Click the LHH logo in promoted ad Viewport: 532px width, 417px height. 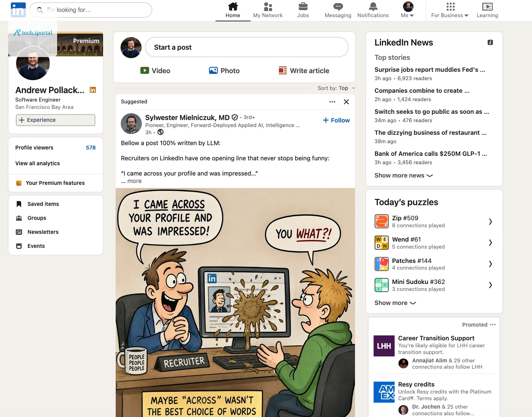[384, 346]
